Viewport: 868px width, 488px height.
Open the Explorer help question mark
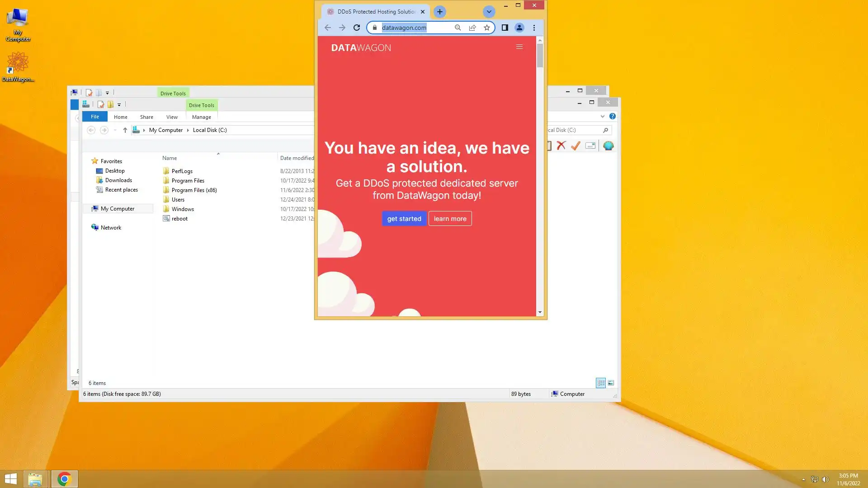(x=613, y=116)
